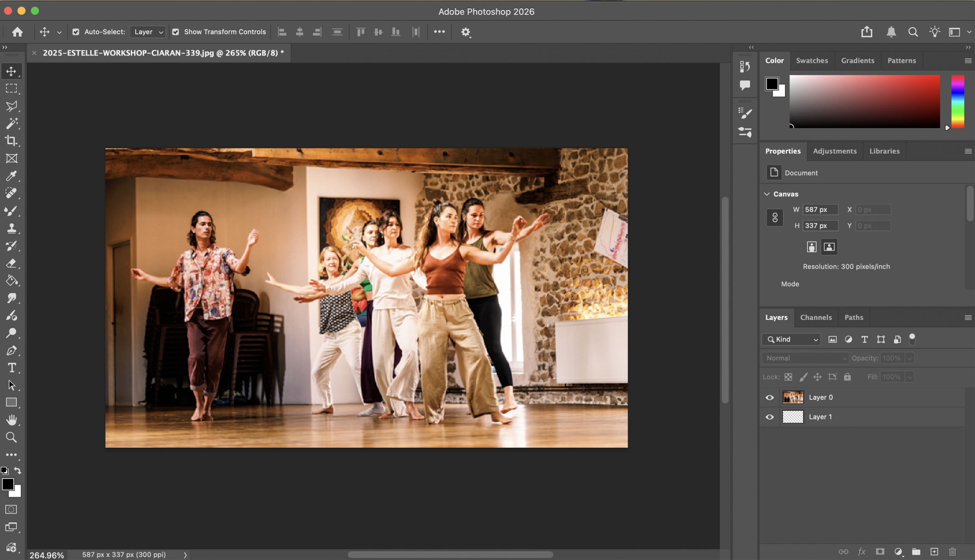Select the Pen tool
Image resolution: width=975 pixels, height=560 pixels.
click(x=11, y=350)
